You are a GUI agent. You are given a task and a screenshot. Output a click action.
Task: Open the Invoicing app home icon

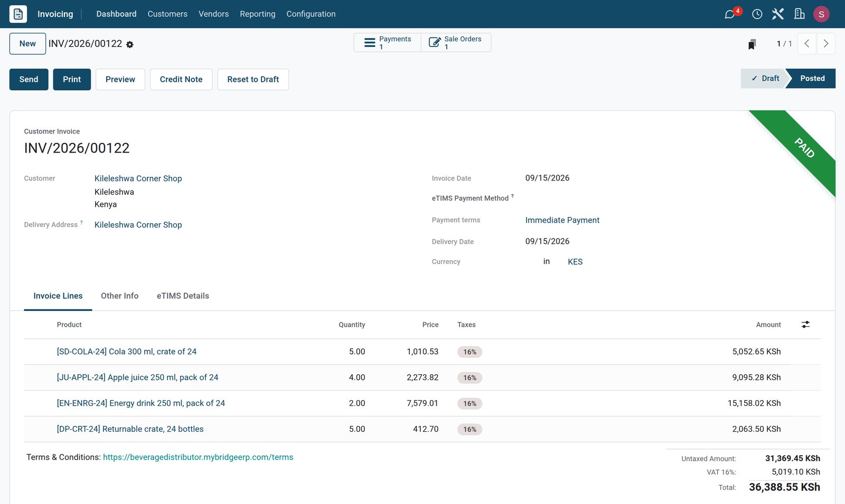[18, 14]
